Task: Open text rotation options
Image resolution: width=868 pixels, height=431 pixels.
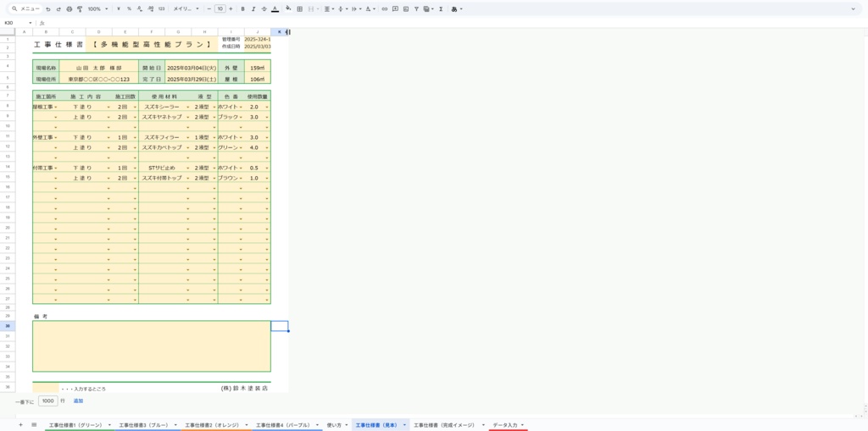Action: 370,8
